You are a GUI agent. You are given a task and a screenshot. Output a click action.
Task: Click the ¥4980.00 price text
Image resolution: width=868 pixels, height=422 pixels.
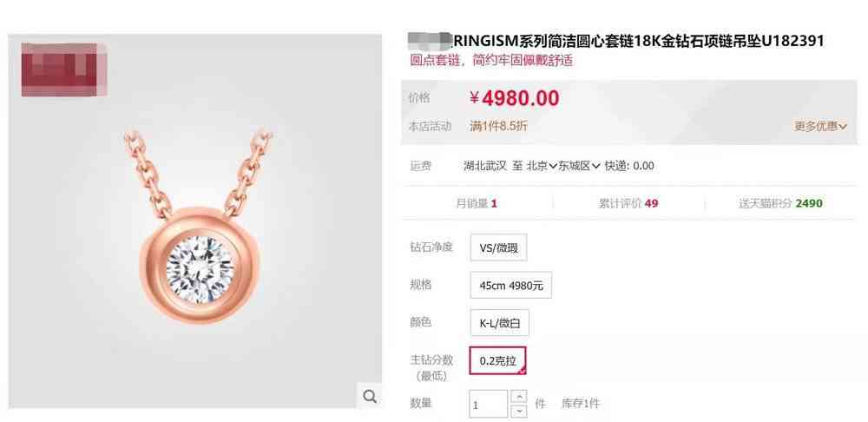514,98
